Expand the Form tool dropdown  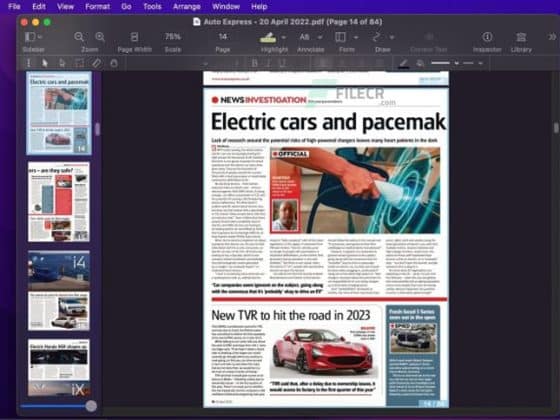pos(356,37)
